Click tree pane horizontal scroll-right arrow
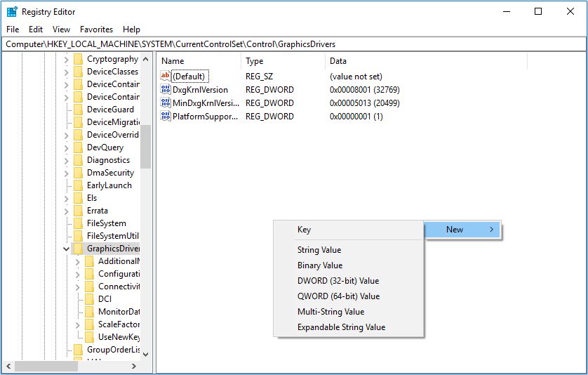Screen dimensions: 588x375 point(134,366)
